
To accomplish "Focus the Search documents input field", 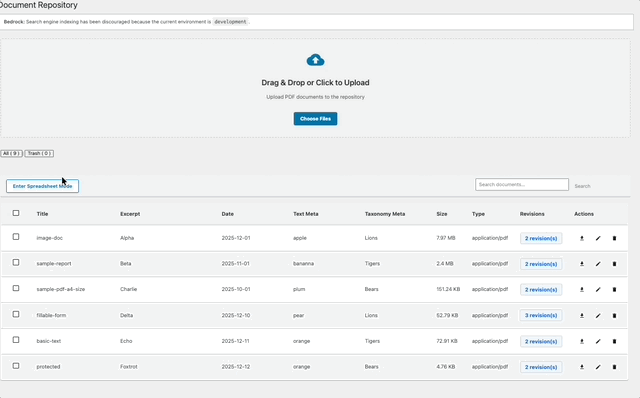I will [522, 185].
